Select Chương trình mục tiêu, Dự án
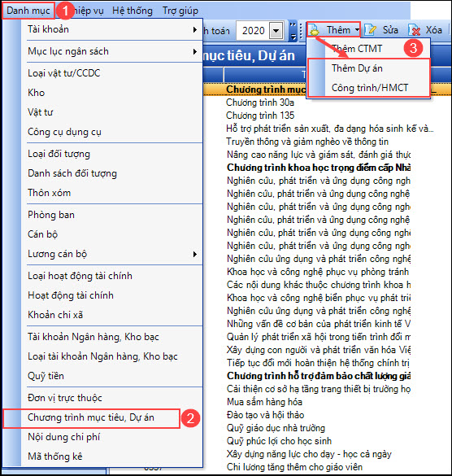Viewport: 452px width, 476px height. pyautogui.click(x=91, y=417)
